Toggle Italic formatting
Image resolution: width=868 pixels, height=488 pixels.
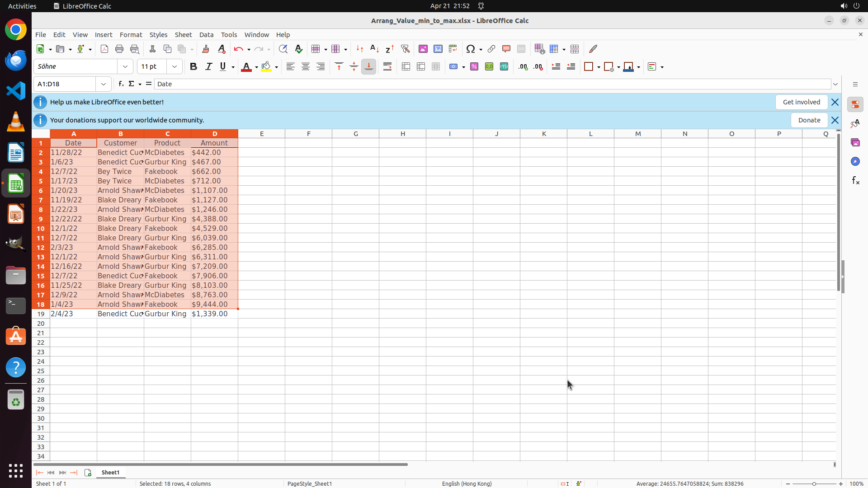(x=208, y=67)
